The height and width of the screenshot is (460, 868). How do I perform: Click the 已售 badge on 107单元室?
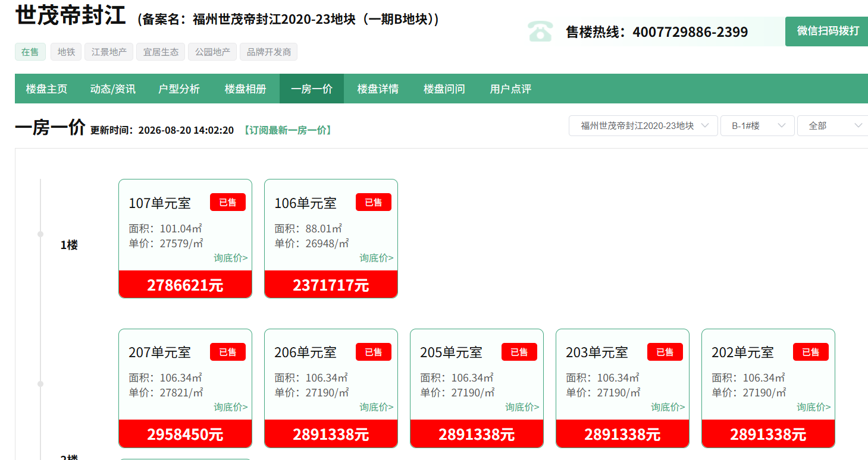click(228, 202)
